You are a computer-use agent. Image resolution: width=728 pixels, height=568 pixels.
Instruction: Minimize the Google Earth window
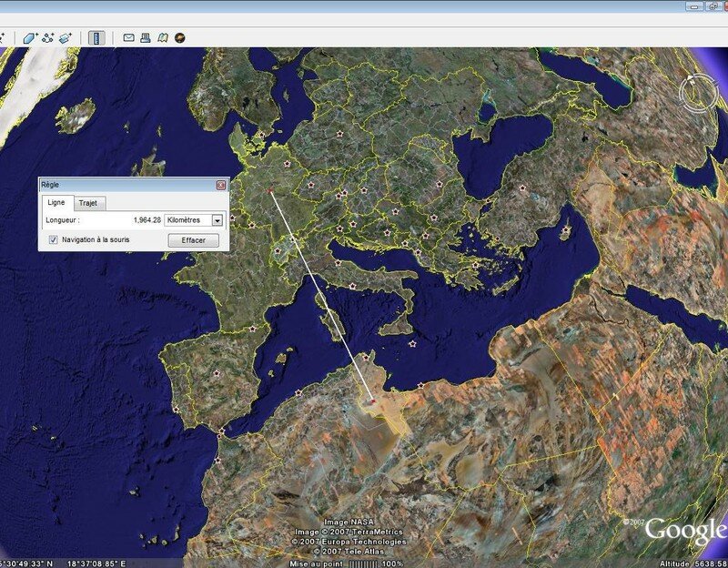point(694,6)
